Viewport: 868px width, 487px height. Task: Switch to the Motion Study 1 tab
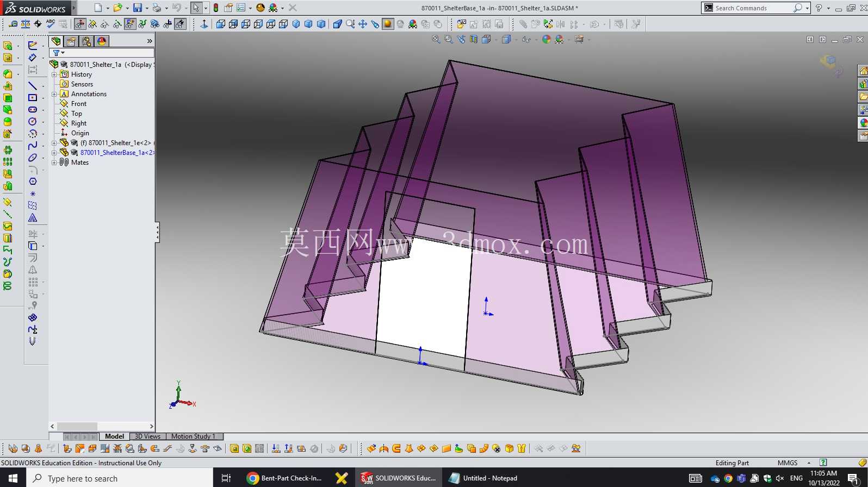[x=194, y=436]
